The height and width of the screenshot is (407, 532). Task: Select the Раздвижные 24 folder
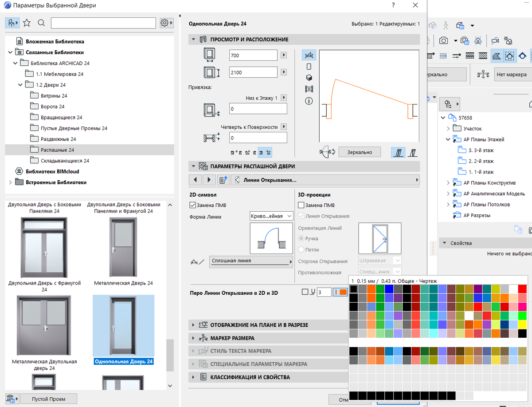59,139
